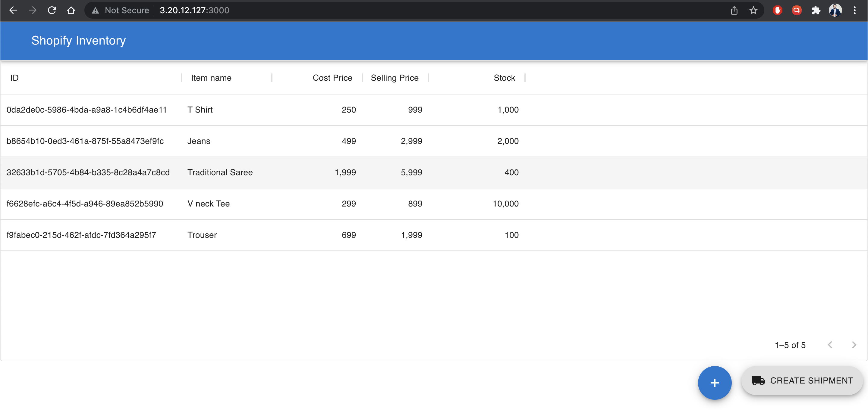
Task: Click ID f6628efc-a6c4-4f5d-a946-89ea852b5990
Action: (85, 204)
